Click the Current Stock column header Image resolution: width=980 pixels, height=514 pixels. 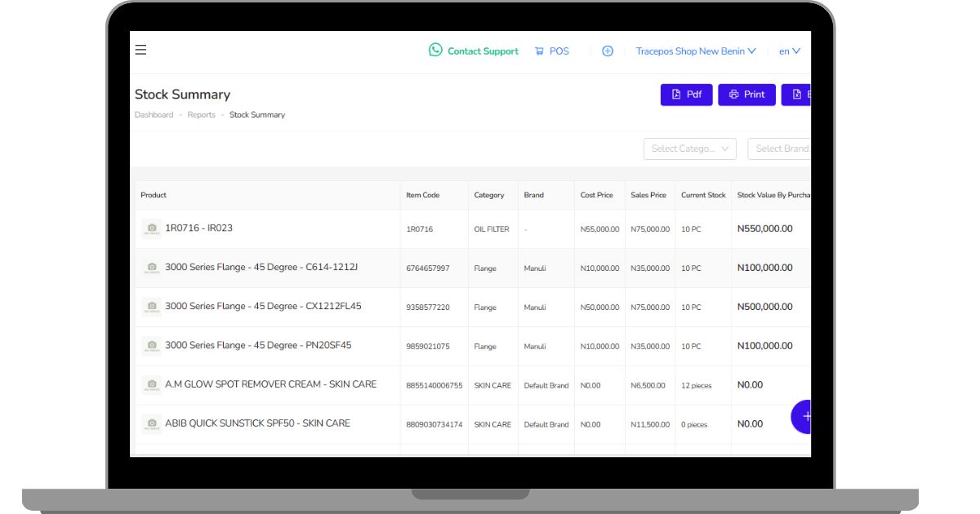[703, 195]
